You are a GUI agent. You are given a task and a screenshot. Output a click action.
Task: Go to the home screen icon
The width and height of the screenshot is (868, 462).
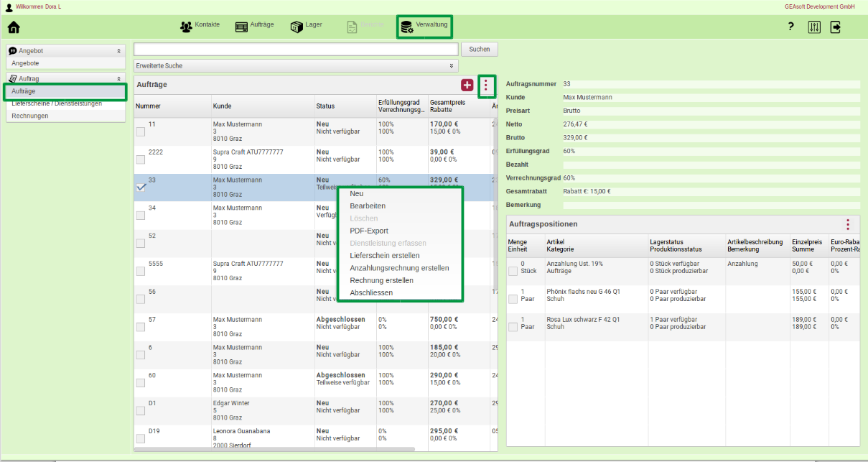tap(14, 27)
